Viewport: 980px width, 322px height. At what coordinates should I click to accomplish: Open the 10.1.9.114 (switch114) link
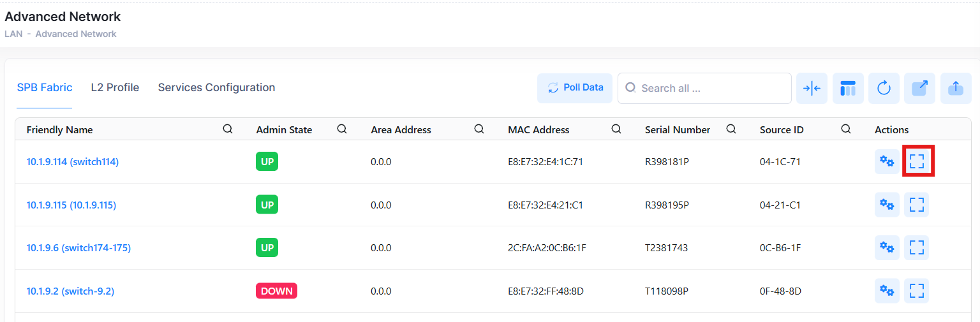73,162
